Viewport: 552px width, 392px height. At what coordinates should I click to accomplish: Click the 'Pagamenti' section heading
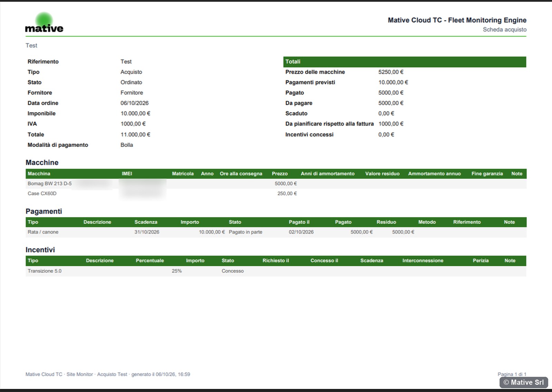pos(44,211)
